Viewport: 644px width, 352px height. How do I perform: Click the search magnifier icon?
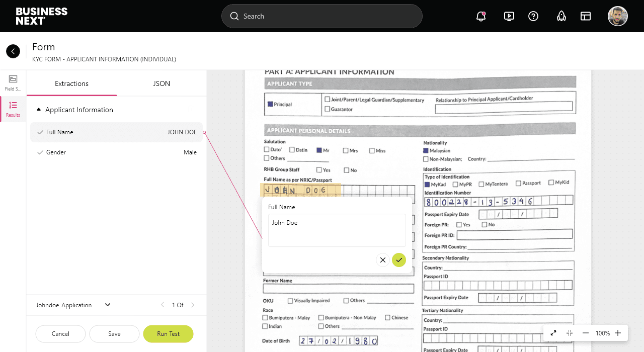[234, 16]
